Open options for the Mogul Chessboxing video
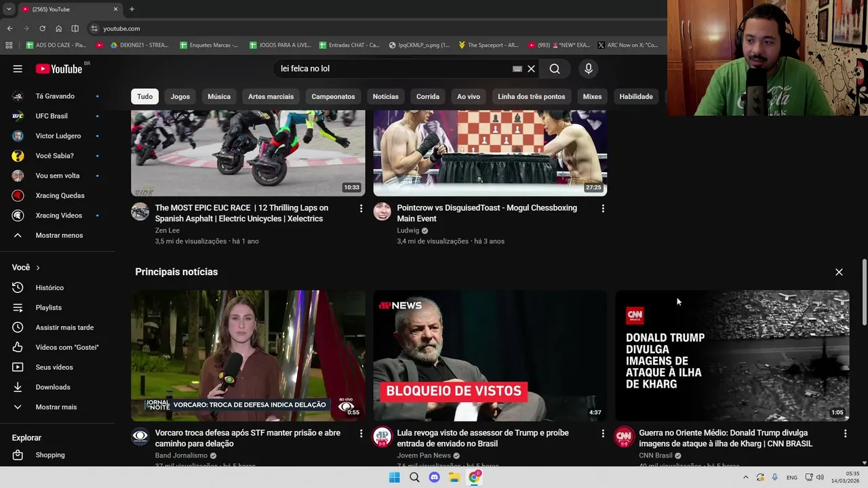Screen dimensions: 868x488 tap(603, 209)
